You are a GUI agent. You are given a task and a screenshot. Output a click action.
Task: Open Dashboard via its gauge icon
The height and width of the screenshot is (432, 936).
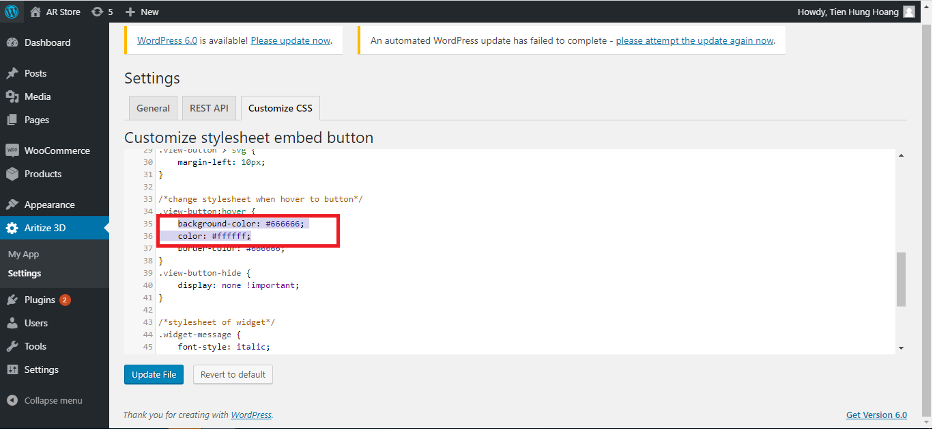pos(12,43)
